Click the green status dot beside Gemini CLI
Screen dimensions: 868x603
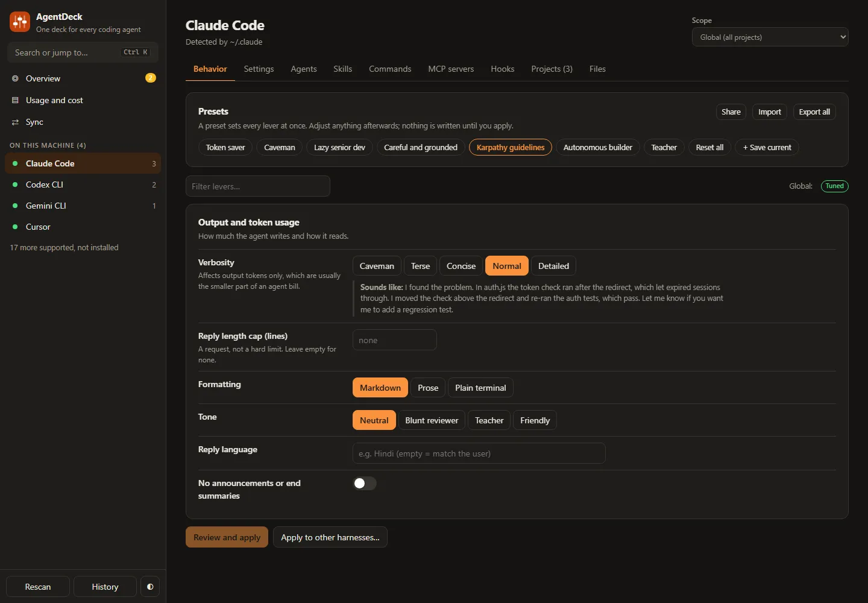point(15,206)
